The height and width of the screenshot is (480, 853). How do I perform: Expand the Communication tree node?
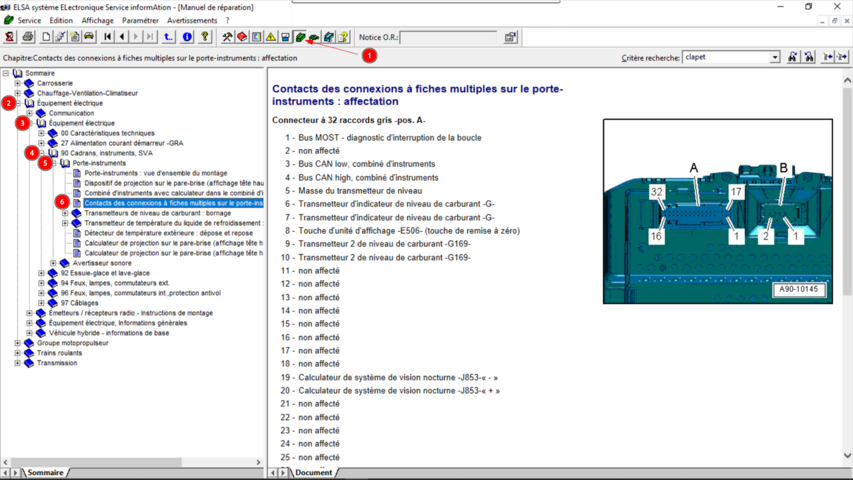[29, 113]
